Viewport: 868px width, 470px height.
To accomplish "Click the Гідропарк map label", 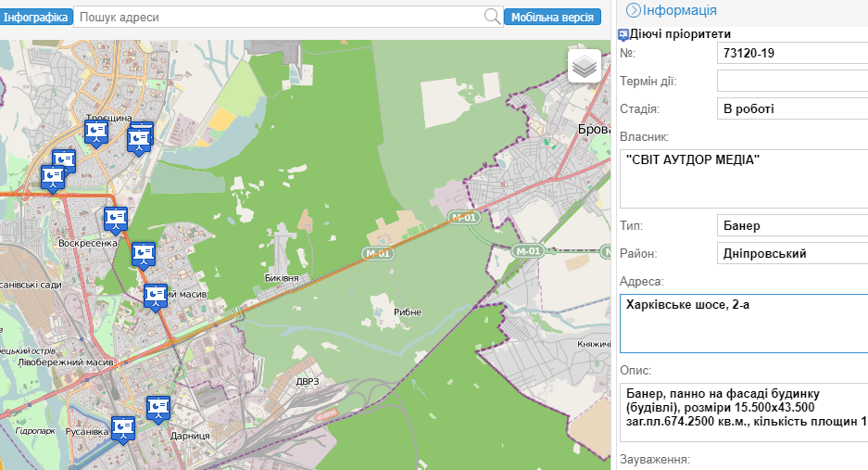I will click(x=35, y=431).
